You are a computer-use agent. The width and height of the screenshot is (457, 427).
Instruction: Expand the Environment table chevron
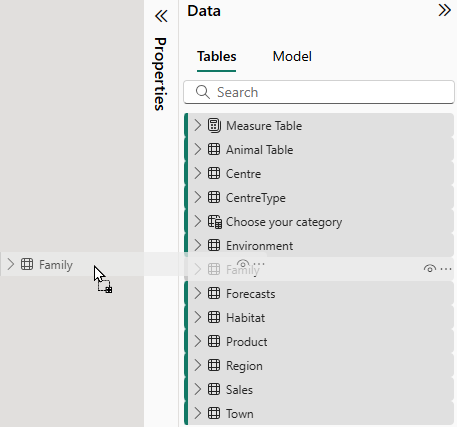tap(198, 246)
